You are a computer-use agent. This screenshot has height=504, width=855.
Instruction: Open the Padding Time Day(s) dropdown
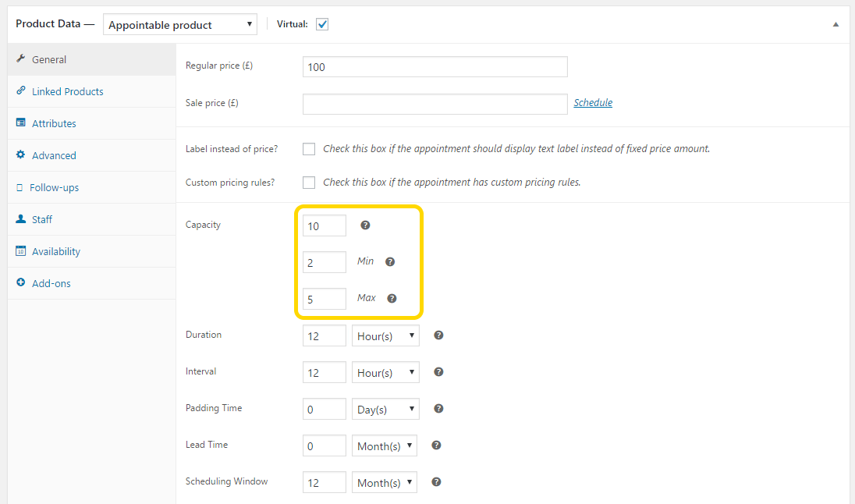click(385, 409)
